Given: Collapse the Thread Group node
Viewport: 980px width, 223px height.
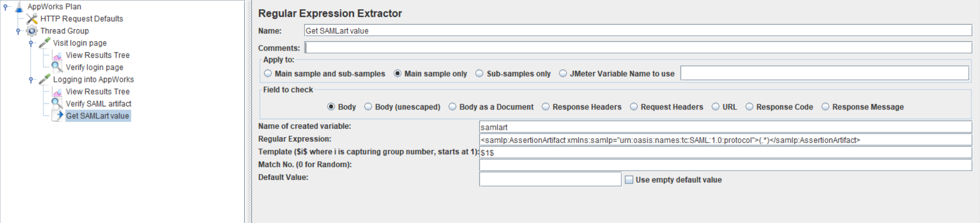Looking at the screenshot, I should tap(18, 31).
